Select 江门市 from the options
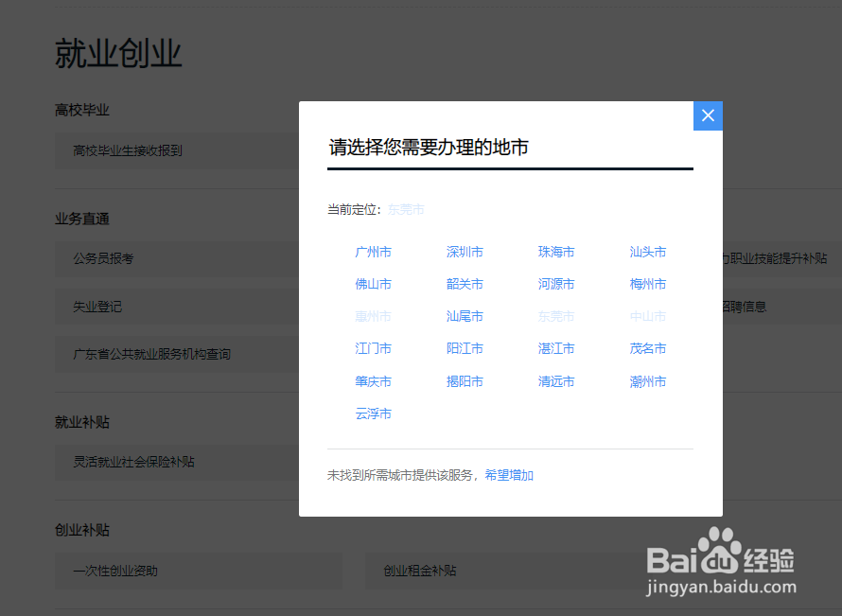 (373, 348)
